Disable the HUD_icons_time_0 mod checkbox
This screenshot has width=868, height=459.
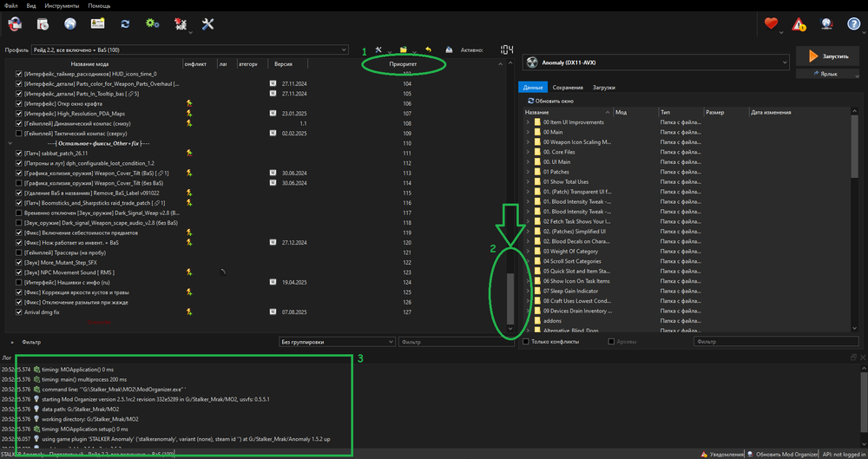tap(19, 74)
